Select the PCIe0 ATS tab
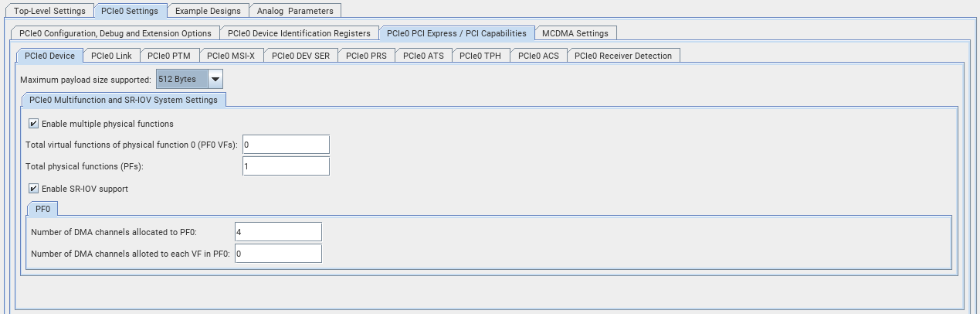The height and width of the screenshot is (314, 980). pyautogui.click(x=423, y=56)
